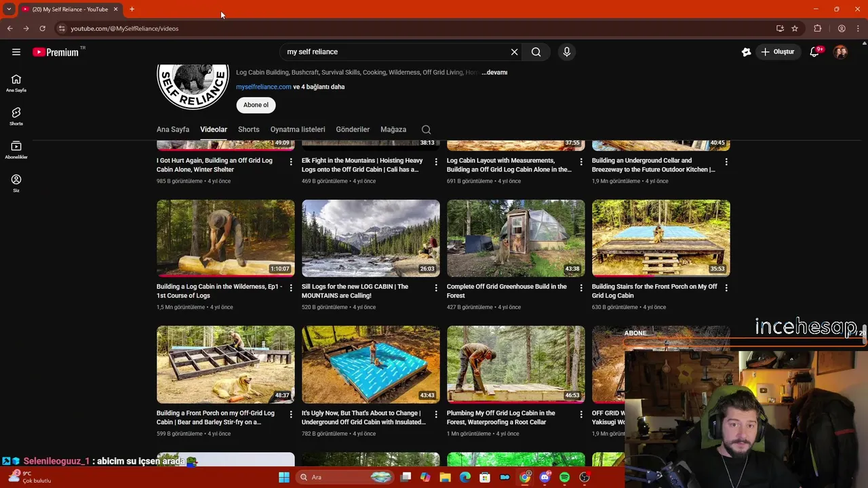The height and width of the screenshot is (488, 868).
Task: Open the Windows Start menu
Action: pyautogui.click(x=284, y=477)
